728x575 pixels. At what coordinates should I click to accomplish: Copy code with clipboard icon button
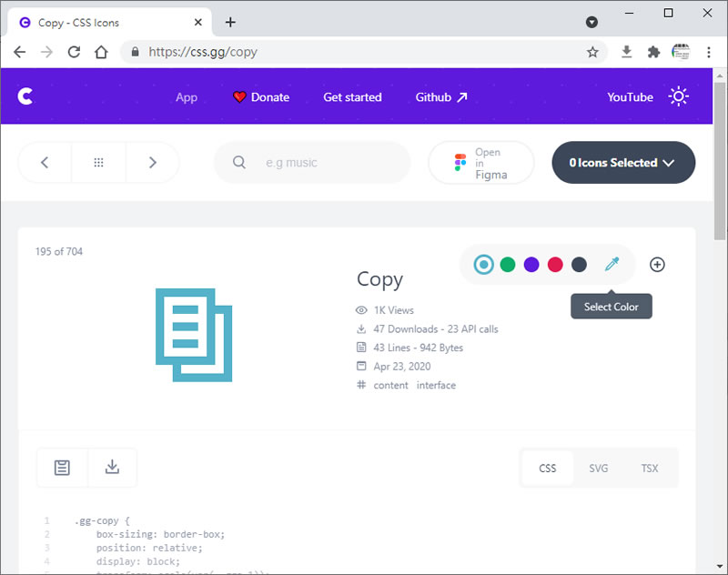coord(62,468)
